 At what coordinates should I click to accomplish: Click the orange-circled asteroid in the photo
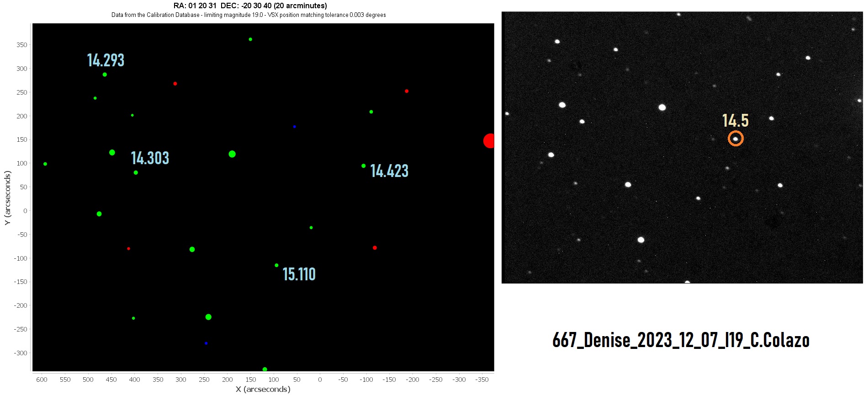click(736, 139)
